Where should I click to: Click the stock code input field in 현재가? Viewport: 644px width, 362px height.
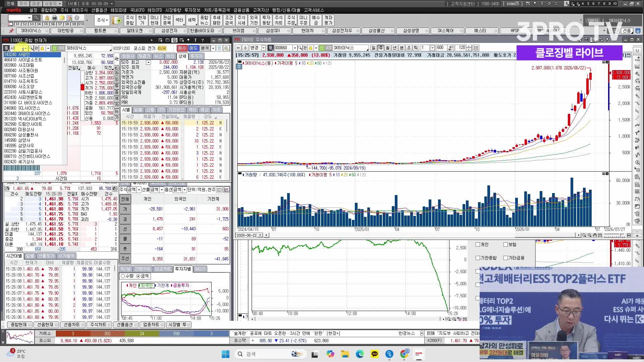[x=18, y=48]
